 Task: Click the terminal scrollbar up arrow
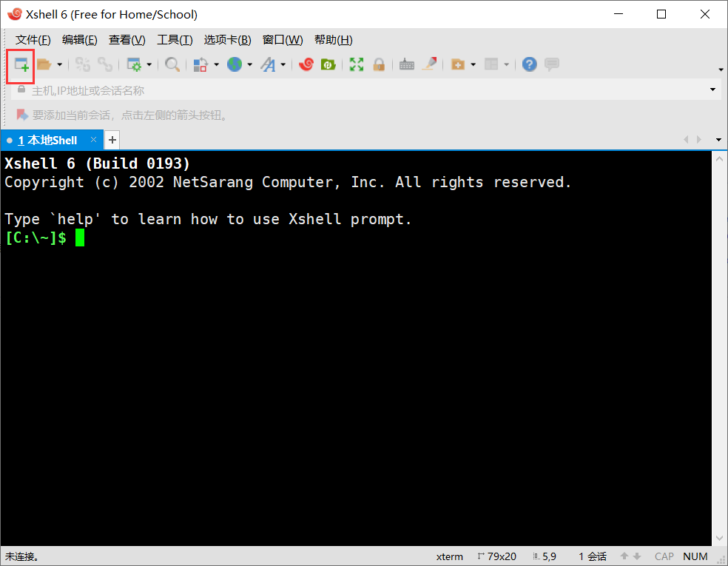point(719,159)
